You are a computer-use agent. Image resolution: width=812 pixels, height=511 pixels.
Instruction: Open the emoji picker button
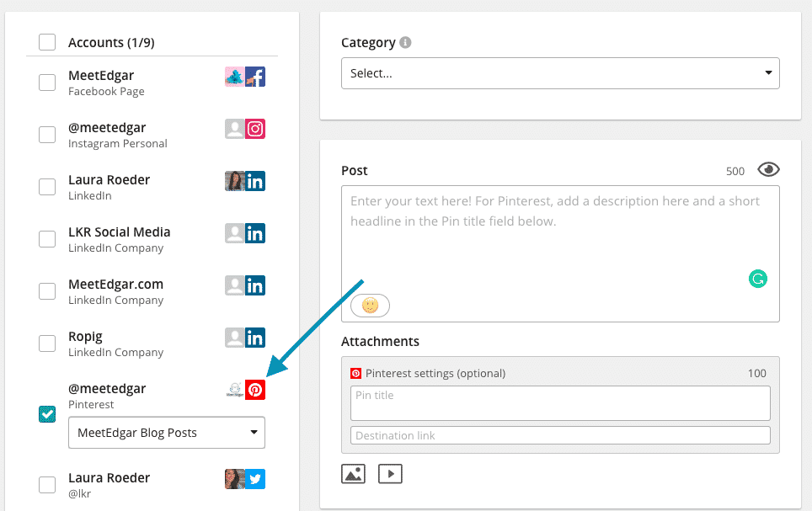[x=371, y=306]
